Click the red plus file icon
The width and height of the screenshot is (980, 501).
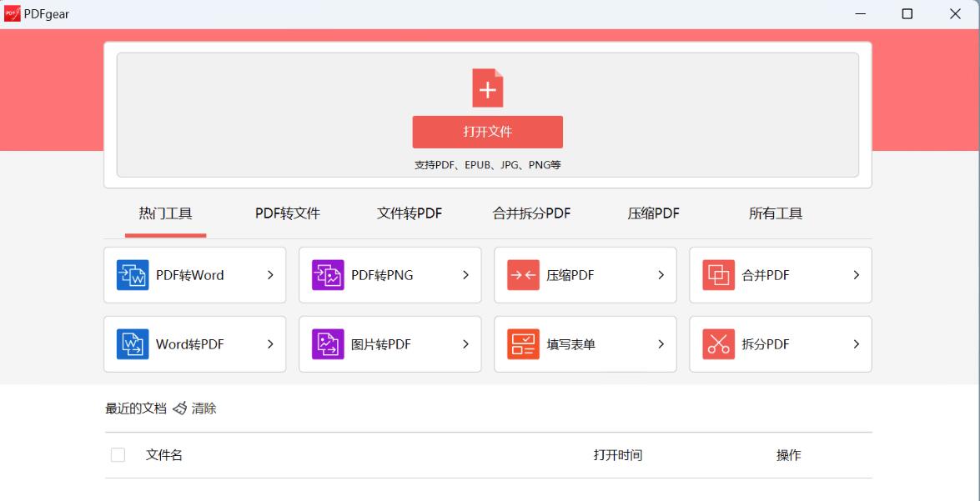point(488,88)
